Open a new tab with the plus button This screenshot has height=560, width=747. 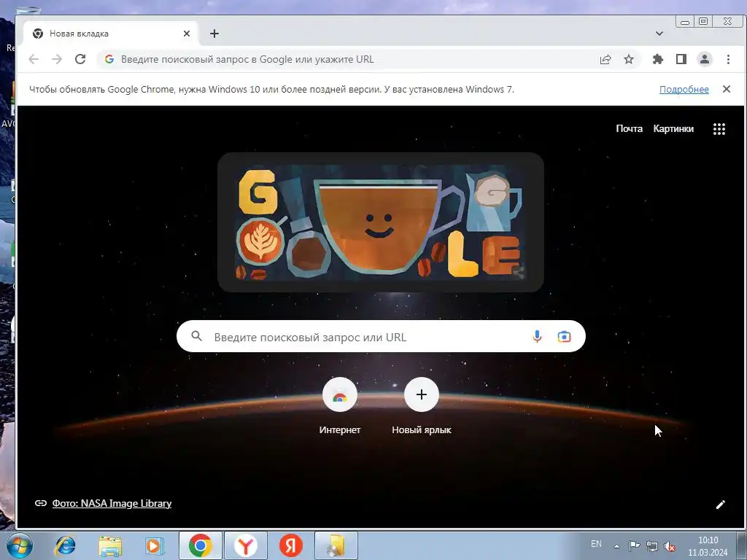(x=214, y=34)
